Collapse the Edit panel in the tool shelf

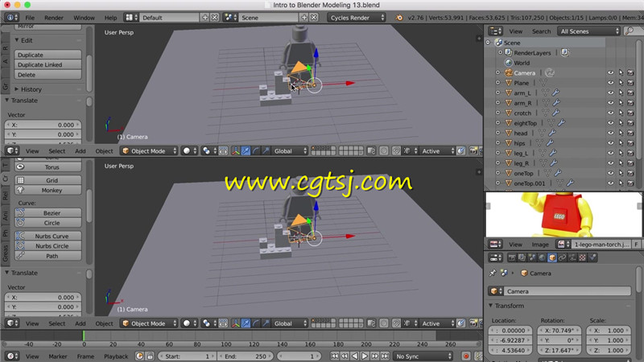pyautogui.click(x=17, y=40)
